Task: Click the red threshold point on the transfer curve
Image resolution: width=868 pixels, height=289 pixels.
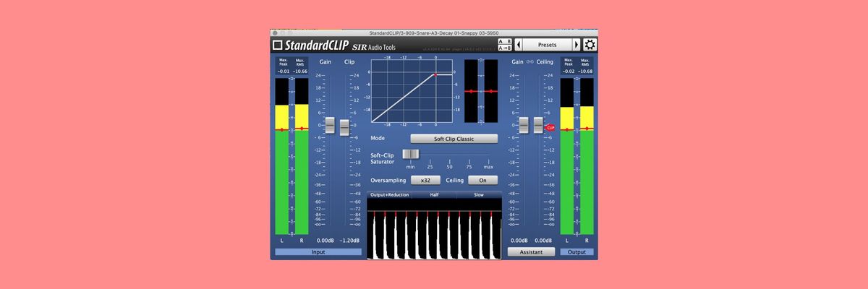Action: coord(435,74)
